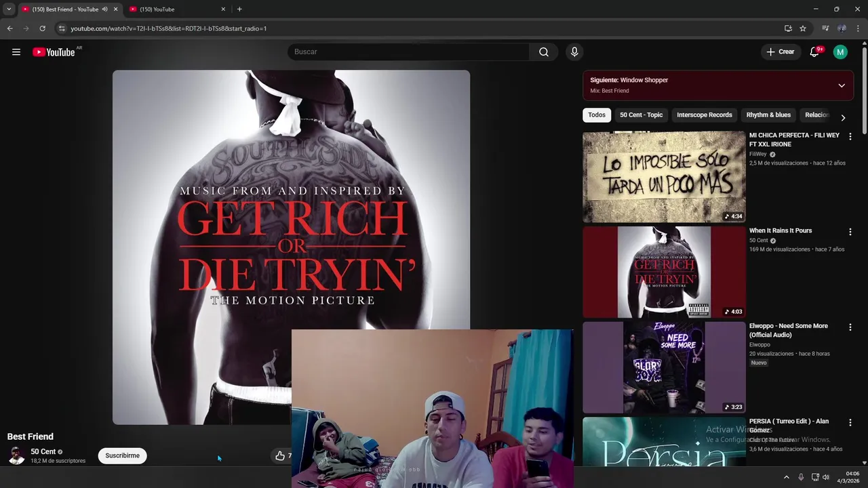The width and height of the screenshot is (868, 488).
Task: Close the Best Friend tab
Action: coord(115,9)
